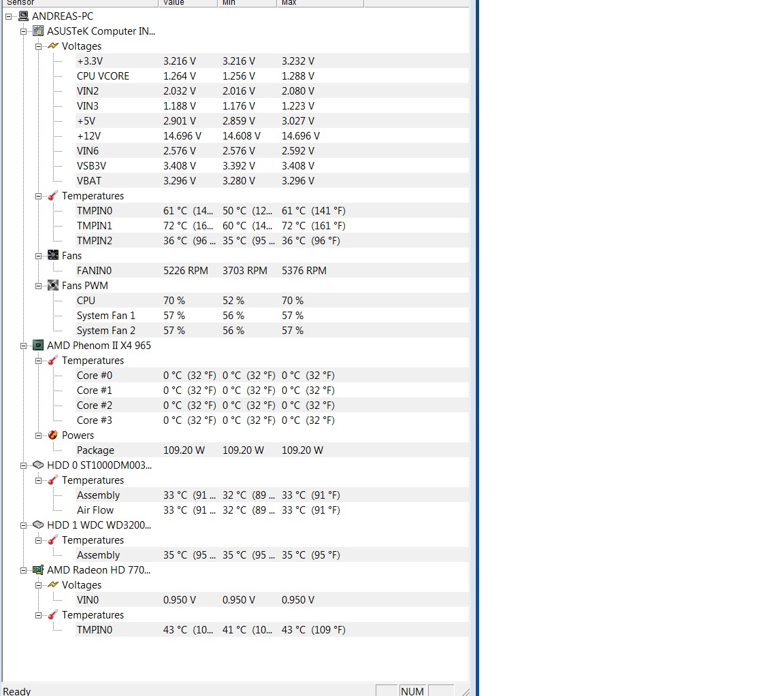Screen dimensions: 784x696
Task: Click the Radeon Voltages lightning icon
Action: tap(53, 585)
